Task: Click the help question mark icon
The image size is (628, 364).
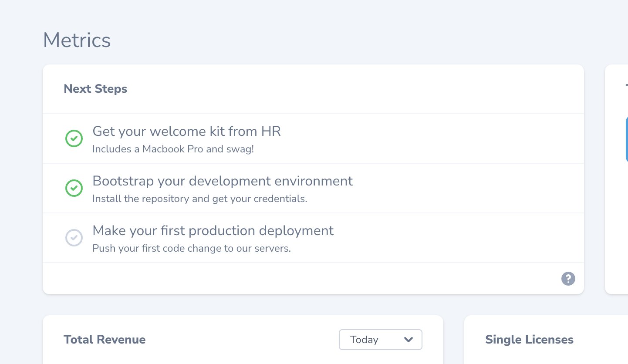Action: click(568, 279)
